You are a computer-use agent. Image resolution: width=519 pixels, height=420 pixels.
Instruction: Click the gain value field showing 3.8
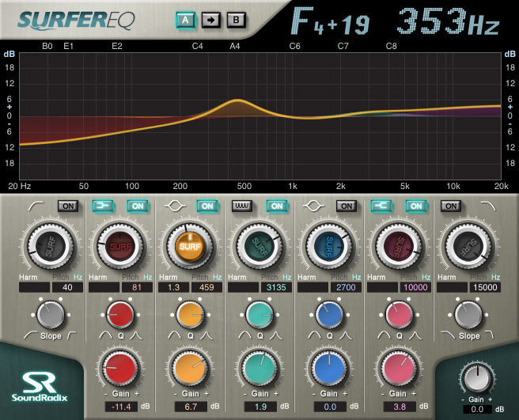(x=400, y=407)
